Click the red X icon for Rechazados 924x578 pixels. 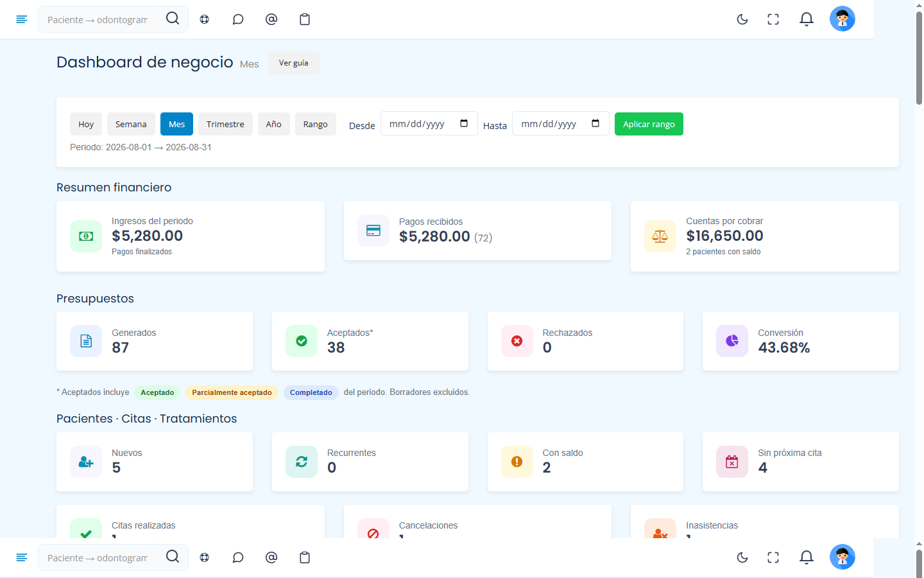517,341
